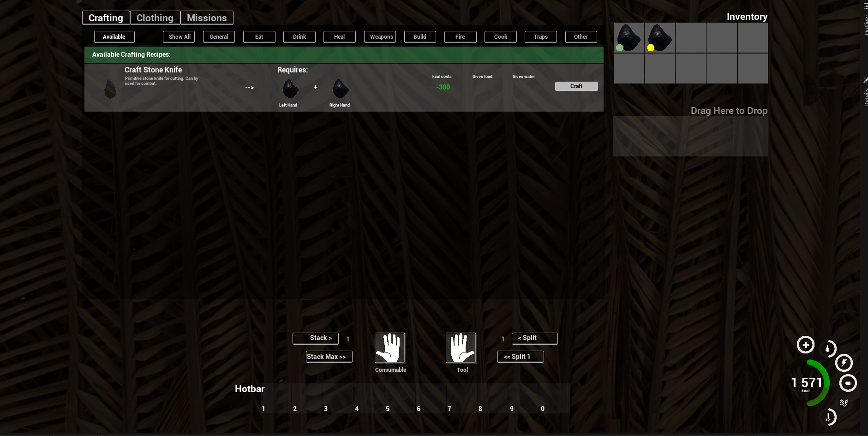Open the Missions tab
868x436 pixels.
point(207,18)
